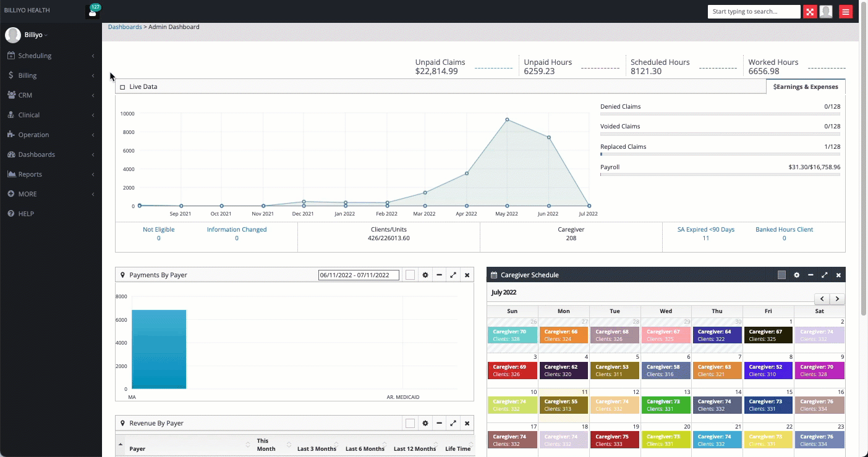The width and height of the screenshot is (868, 457).
Task: Click user avatar icon in top bar
Action: click(x=826, y=12)
